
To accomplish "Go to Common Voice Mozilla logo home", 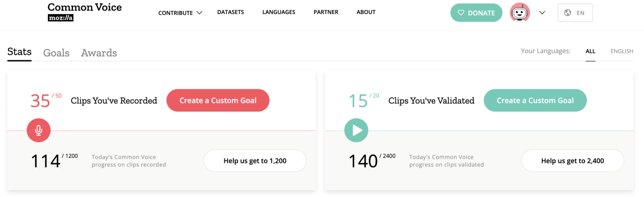I will coord(85,12).
